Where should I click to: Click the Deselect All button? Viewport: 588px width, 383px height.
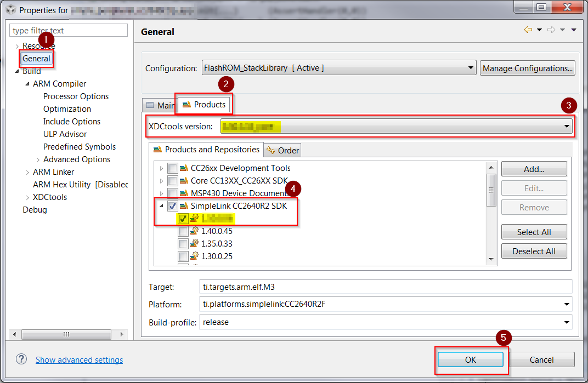pos(534,250)
